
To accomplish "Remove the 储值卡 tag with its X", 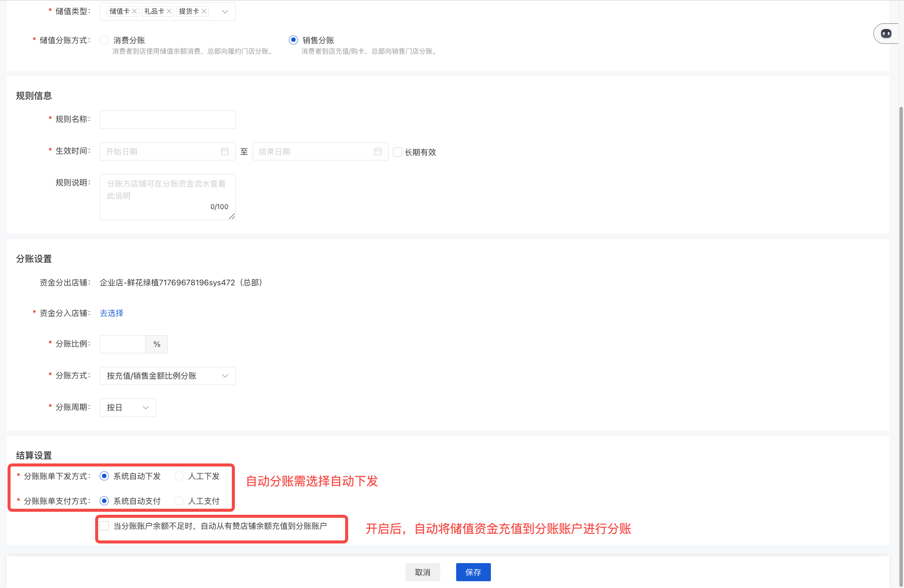I will (x=134, y=11).
